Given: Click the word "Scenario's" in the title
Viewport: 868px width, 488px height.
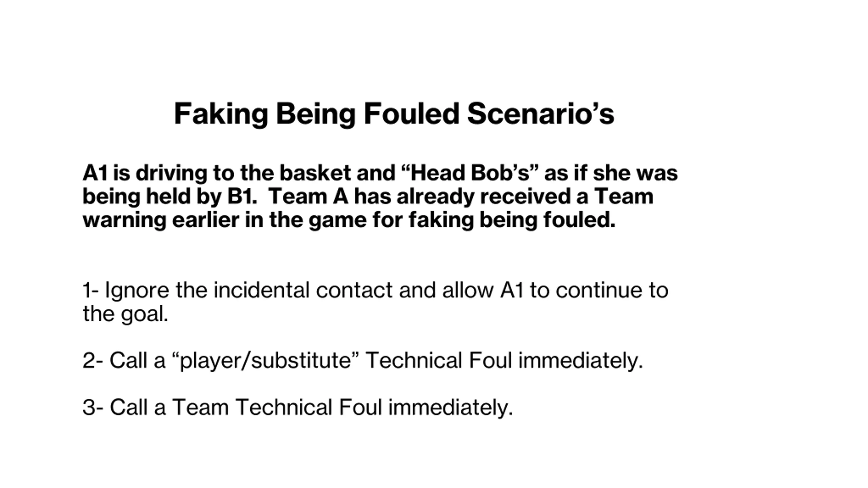Looking at the screenshot, I should coord(540,114).
